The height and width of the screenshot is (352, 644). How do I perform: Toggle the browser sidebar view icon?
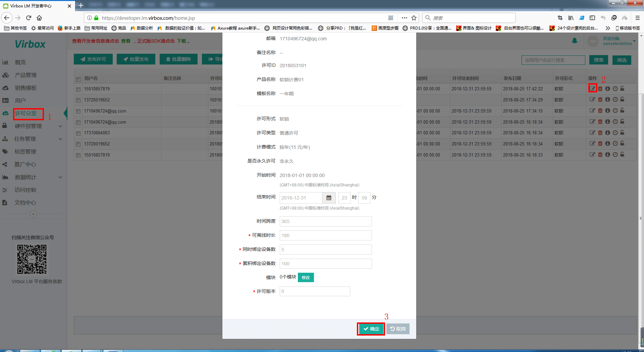(x=592, y=18)
